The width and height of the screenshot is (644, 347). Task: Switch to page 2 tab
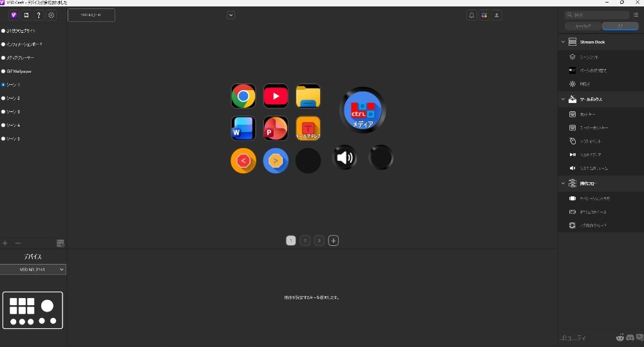tap(305, 241)
